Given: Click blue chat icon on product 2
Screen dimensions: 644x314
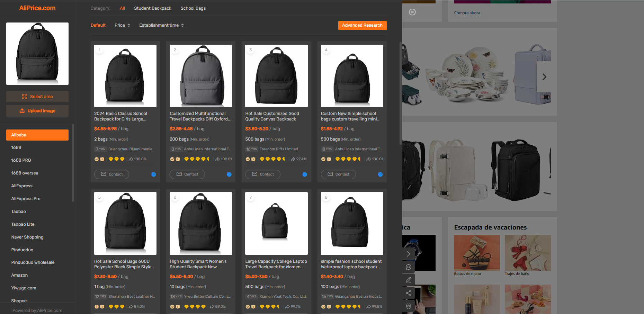Looking at the screenshot, I should (229, 174).
